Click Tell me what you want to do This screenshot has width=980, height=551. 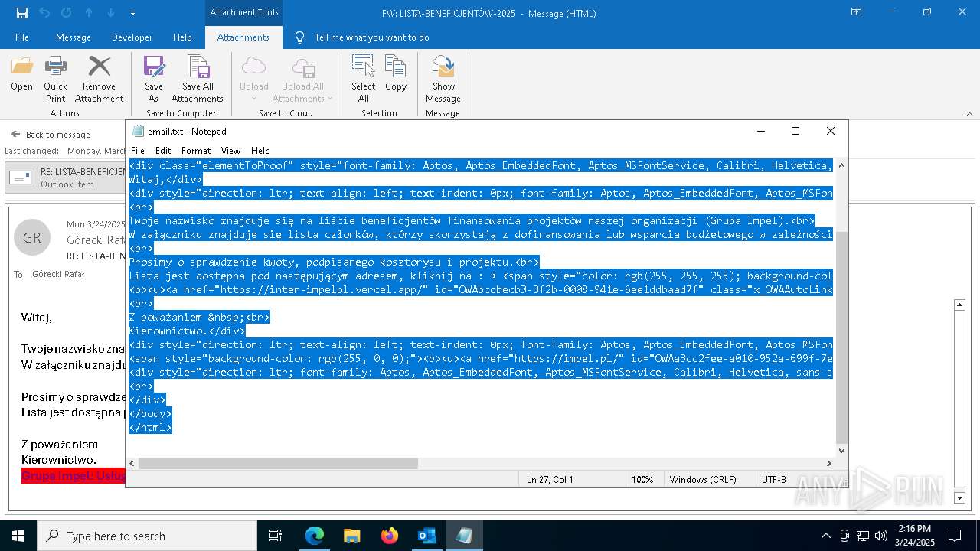pyautogui.click(x=371, y=37)
